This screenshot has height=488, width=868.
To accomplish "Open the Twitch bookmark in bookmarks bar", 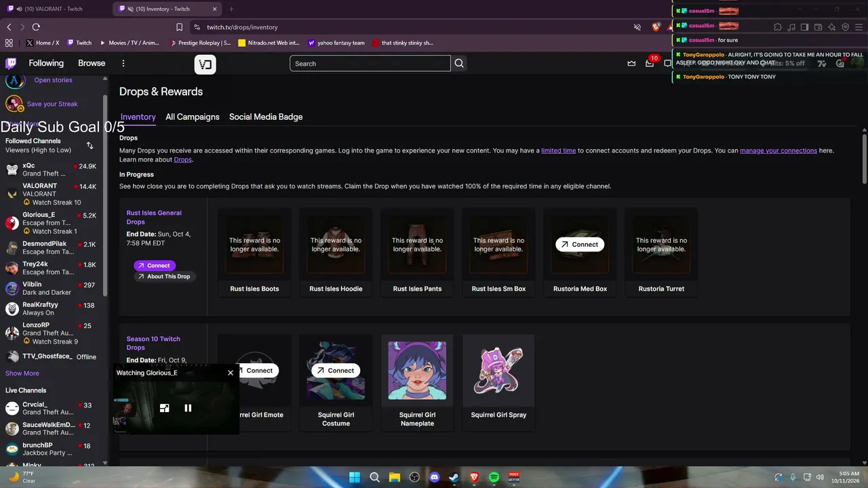I will click(79, 43).
